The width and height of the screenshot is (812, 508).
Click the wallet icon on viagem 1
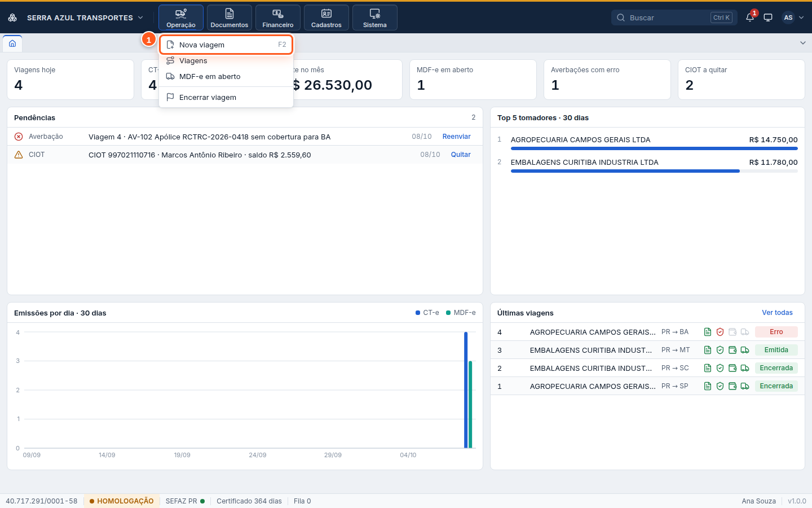tap(732, 386)
